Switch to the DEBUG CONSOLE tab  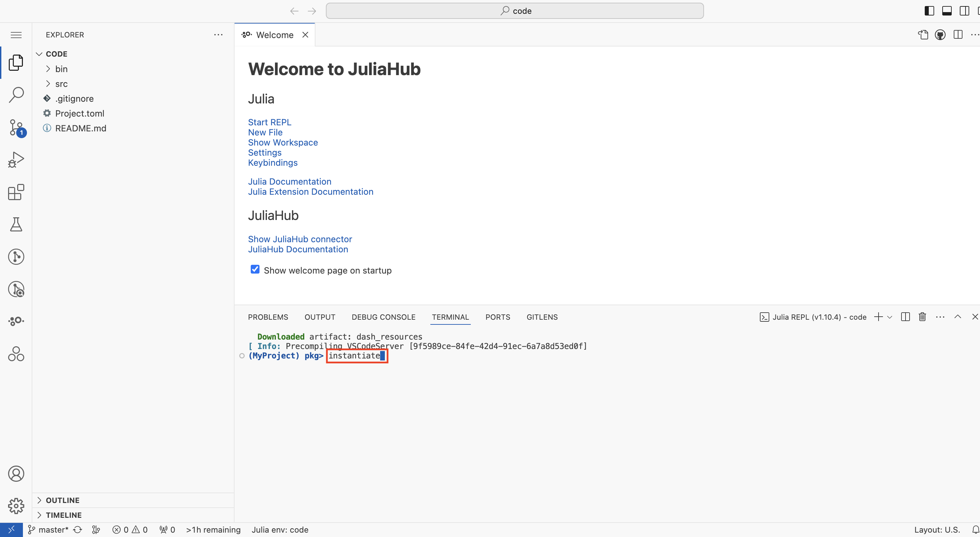[383, 317]
